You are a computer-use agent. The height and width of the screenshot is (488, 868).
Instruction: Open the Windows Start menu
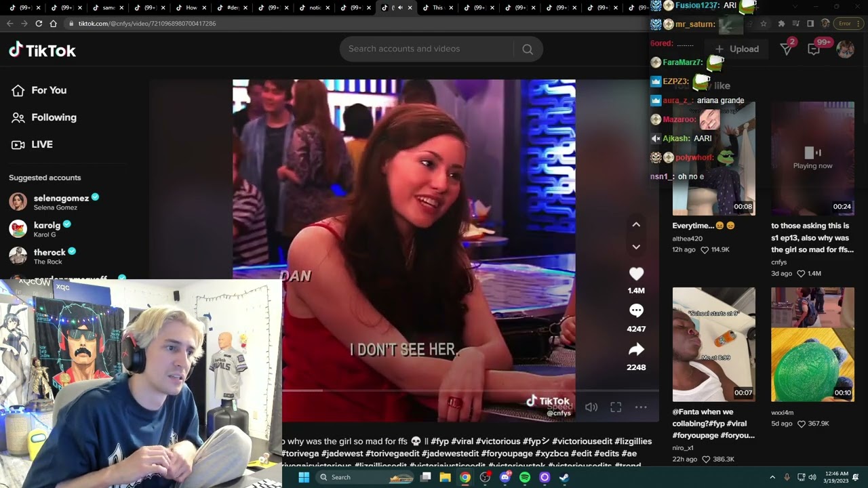point(304,477)
